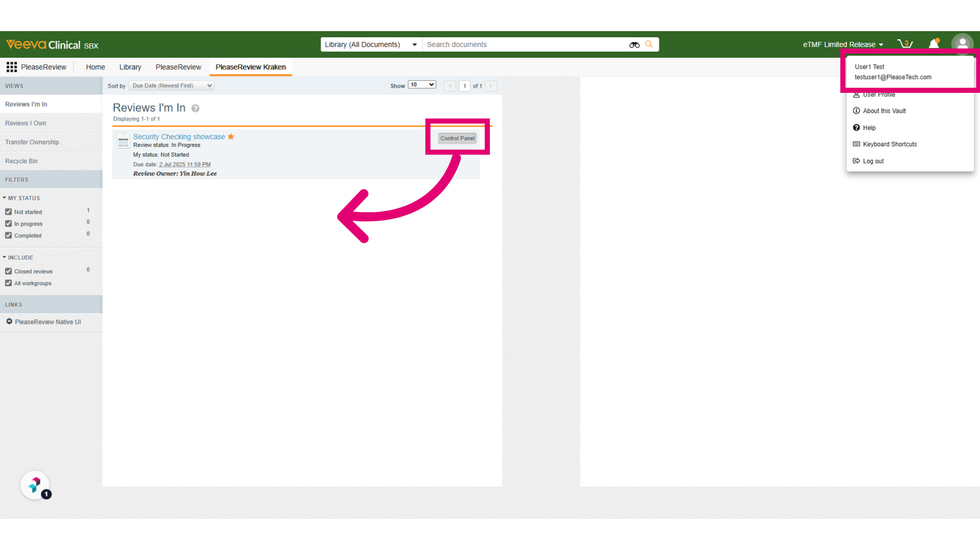Click the About this Vault info icon

(856, 111)
